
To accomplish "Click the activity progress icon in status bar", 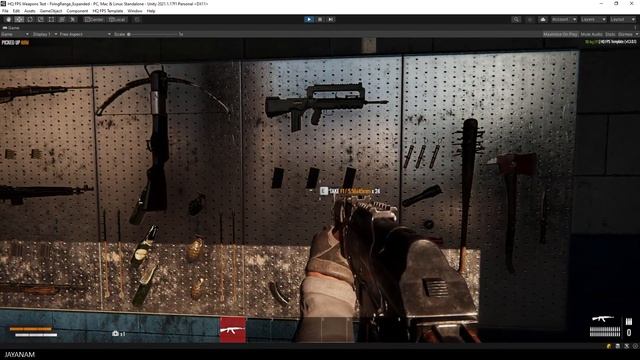I will [635, 346].
